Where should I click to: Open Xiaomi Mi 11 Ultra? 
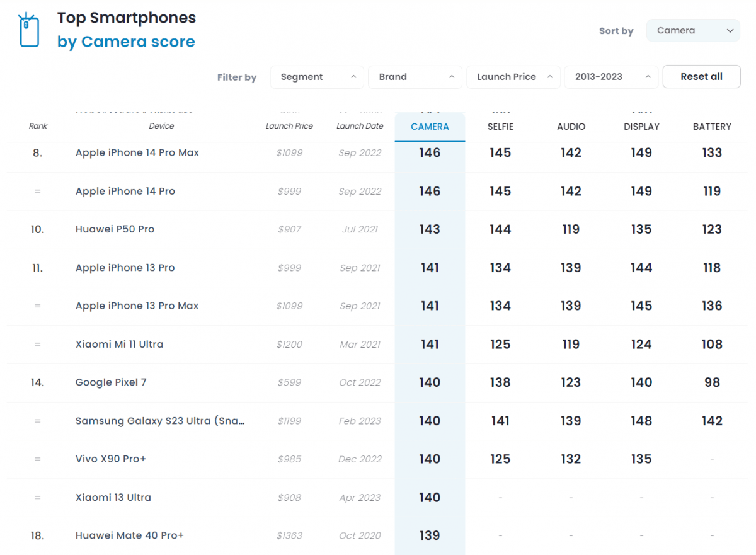coord(119,344)
